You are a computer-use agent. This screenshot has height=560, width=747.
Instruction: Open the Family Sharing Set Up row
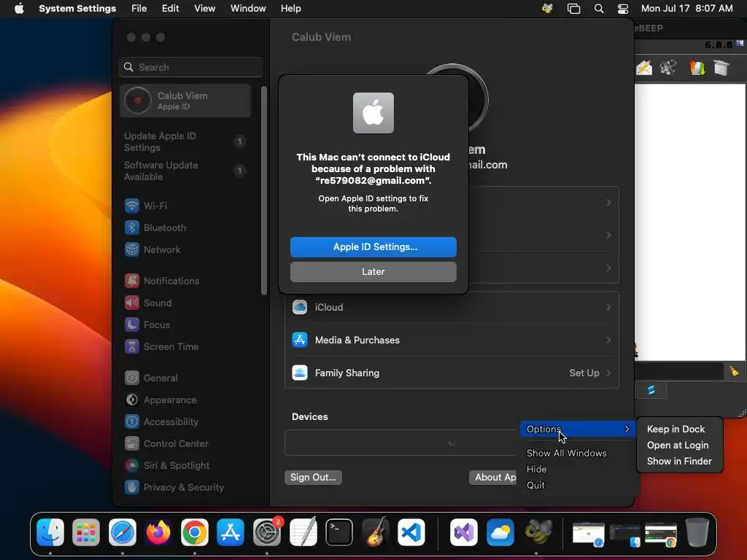[452, 373]
